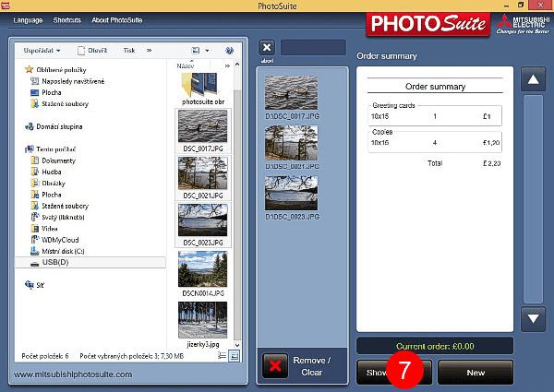554x392 pixels.
Task: Select the WDMyCloud network drive
Action: coord(54,240)
